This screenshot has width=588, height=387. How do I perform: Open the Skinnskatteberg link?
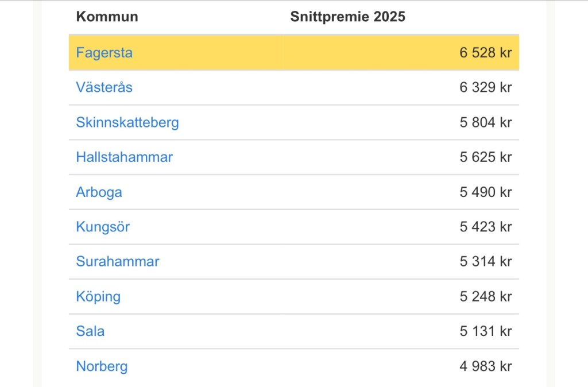pos(127,122)
